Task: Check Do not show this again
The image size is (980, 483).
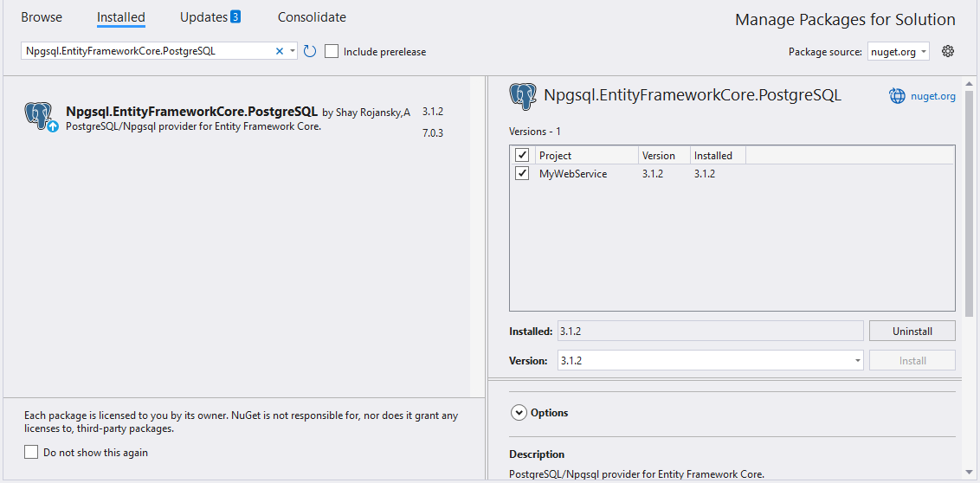Action: pyautogui.click(x=32, y=452)
